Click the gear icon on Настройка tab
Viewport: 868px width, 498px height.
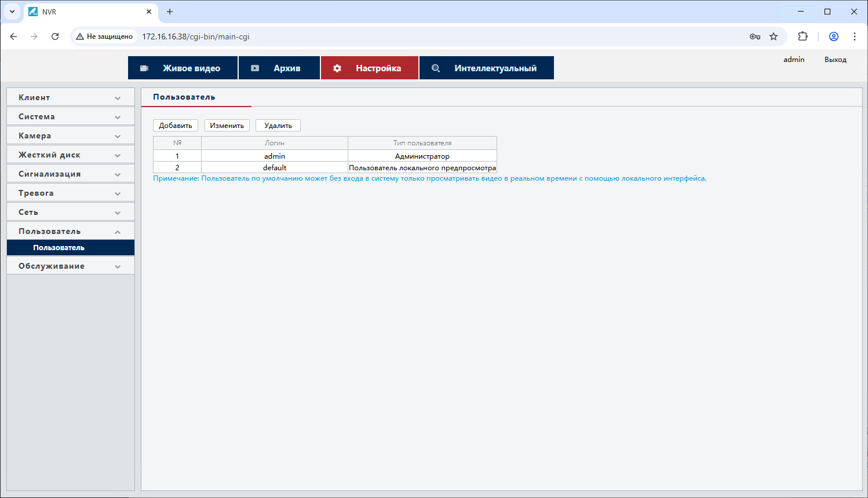337,68
